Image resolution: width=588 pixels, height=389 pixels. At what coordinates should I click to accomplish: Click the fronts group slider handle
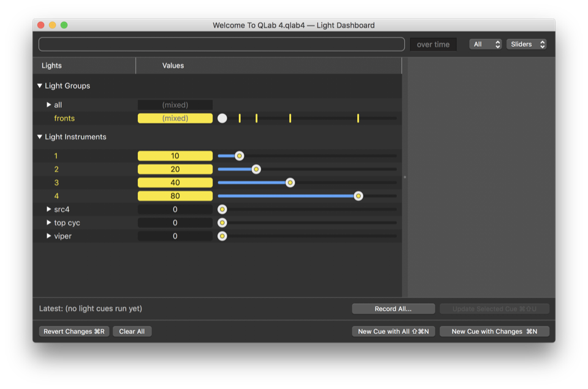tap(222, 118)
